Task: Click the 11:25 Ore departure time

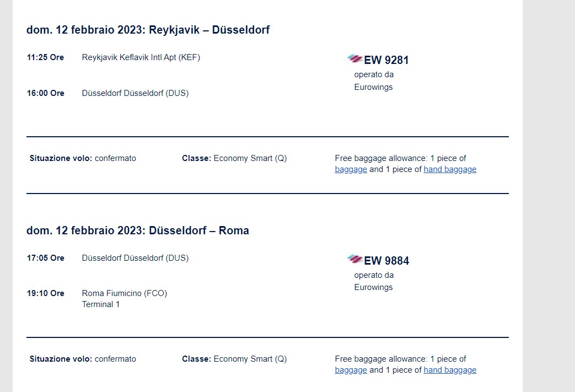Action: pos(45,57)
